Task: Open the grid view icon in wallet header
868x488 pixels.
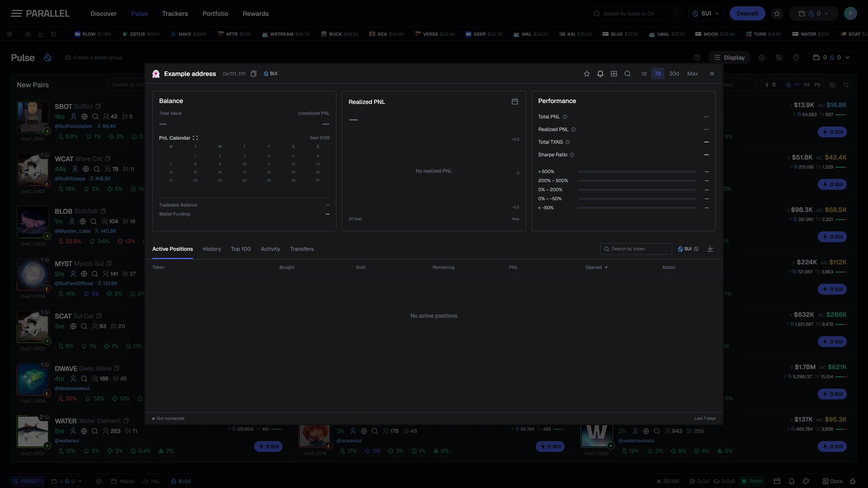Action: [614, 74]
